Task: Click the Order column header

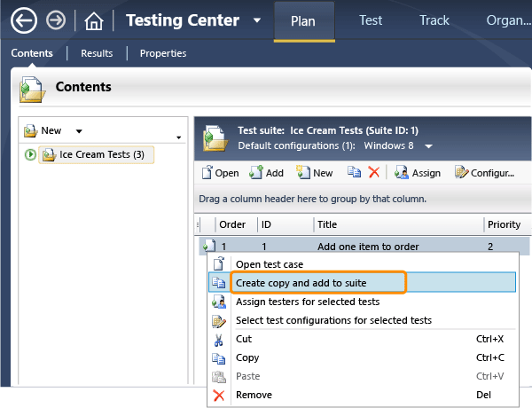Action: coord(232,224)
